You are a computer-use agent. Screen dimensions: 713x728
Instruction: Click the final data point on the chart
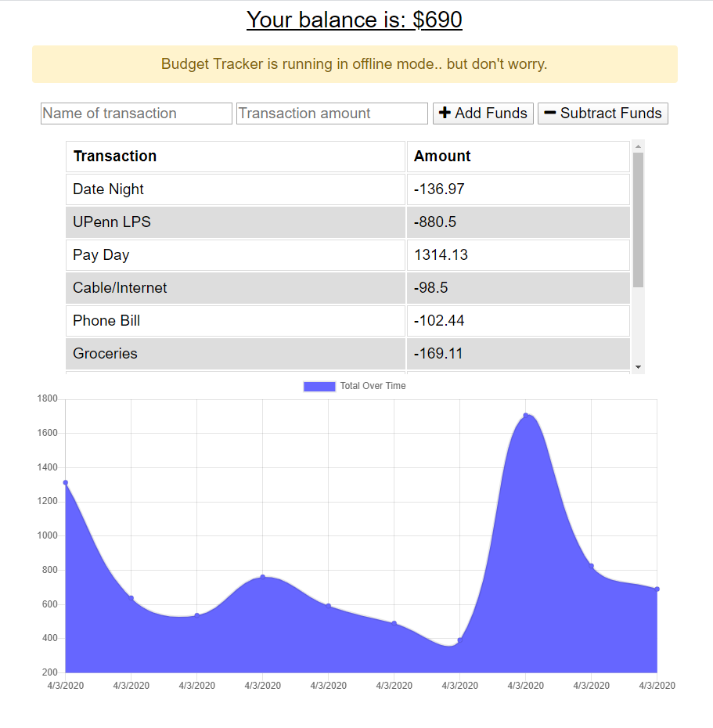click(656, 587)
